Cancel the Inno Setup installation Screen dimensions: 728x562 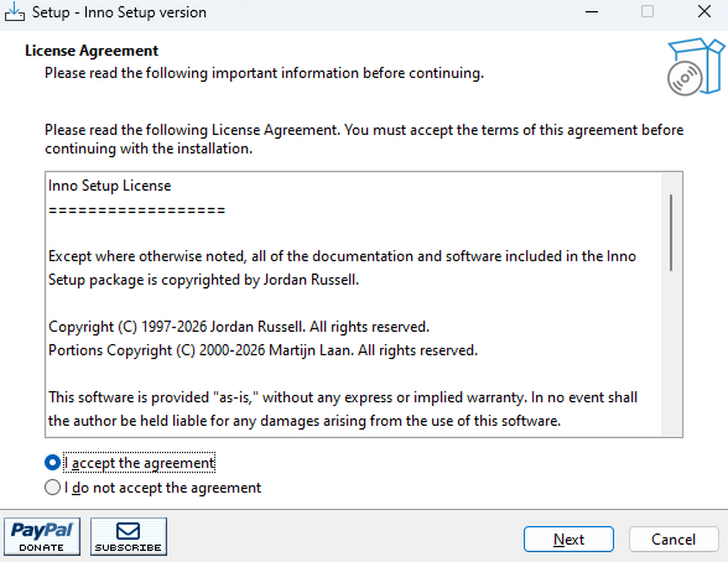point(673,539)
